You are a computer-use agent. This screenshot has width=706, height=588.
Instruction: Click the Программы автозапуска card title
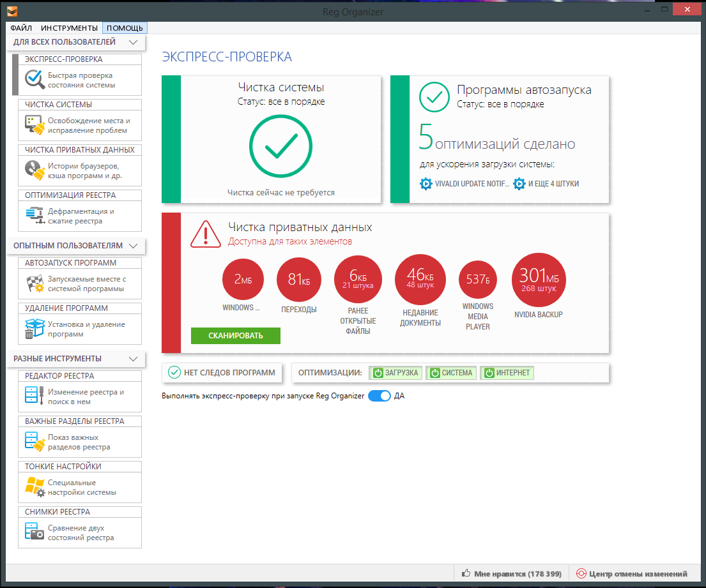pyautogui.click(x=524, y=90)
